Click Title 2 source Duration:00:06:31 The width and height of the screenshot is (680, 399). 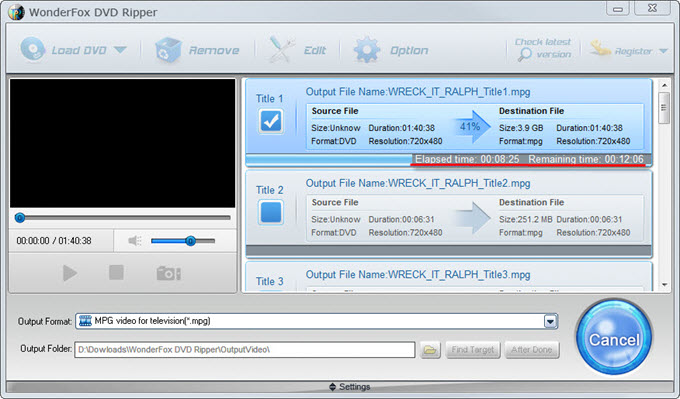click(402, 219)
